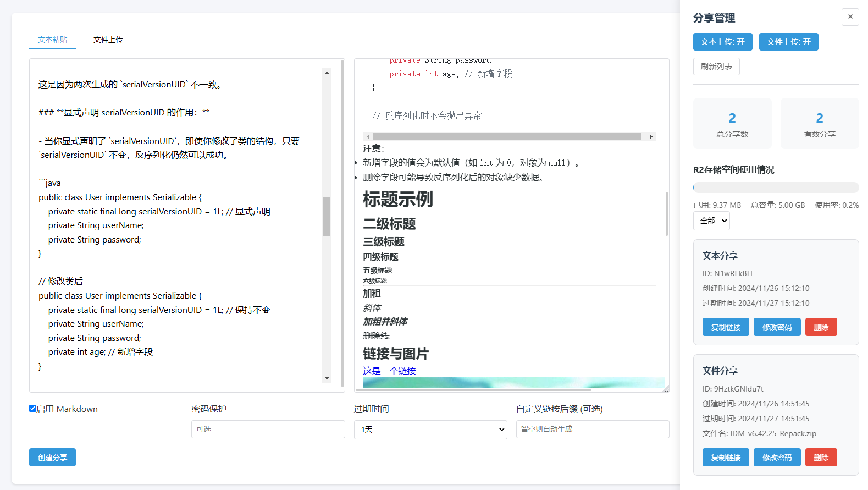The height and width of the screenshot is (490, 868).
Task: Click the R2存储空间使用情况 heading
Action: coord(734,169)
